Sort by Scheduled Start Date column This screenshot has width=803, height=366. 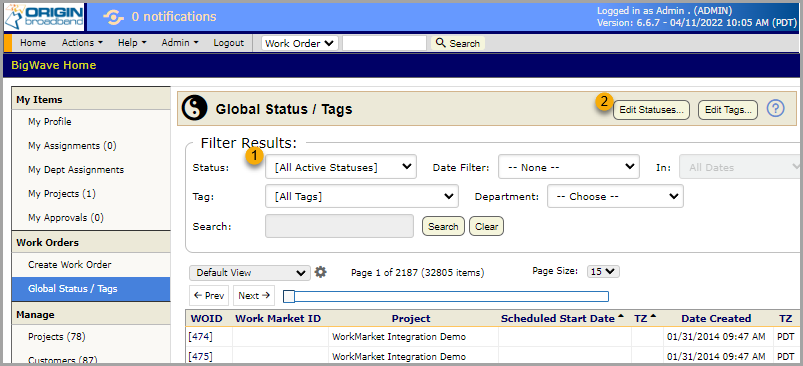(558, 318)
